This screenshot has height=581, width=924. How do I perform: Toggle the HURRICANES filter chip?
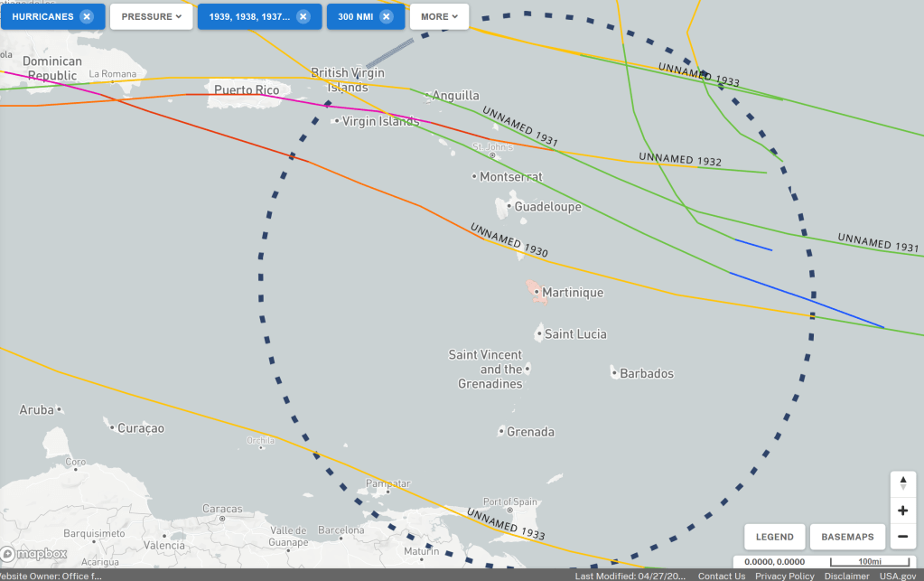[42, 16]
